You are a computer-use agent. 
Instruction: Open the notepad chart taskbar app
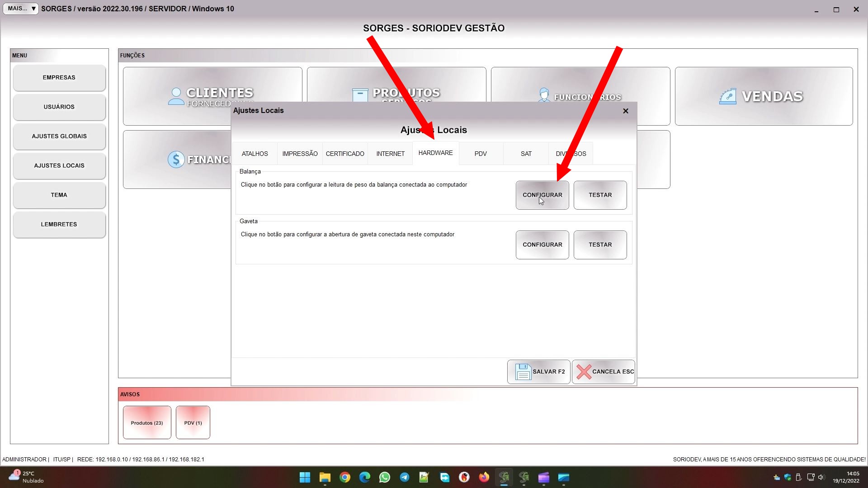424,478
